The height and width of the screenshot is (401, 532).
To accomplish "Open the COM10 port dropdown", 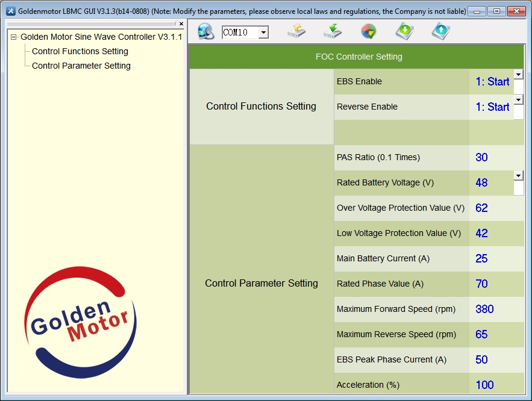I will [x=263, y=33].
